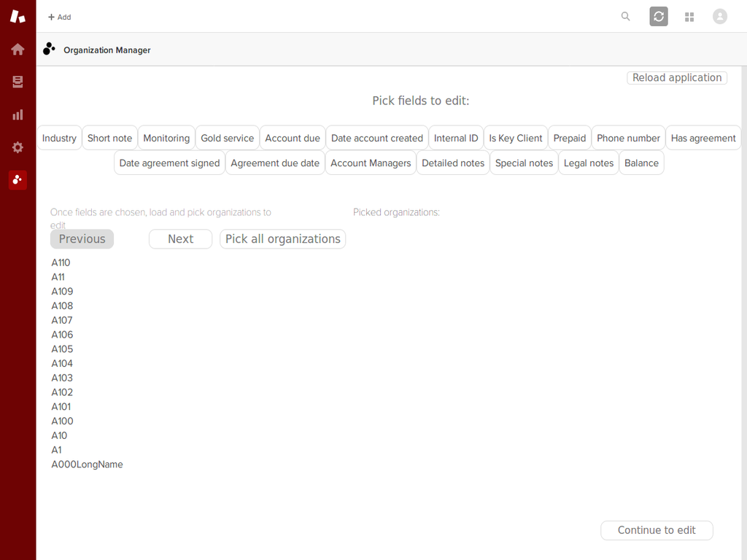Open the database stack sidebar icon

[x=18, y=82]
